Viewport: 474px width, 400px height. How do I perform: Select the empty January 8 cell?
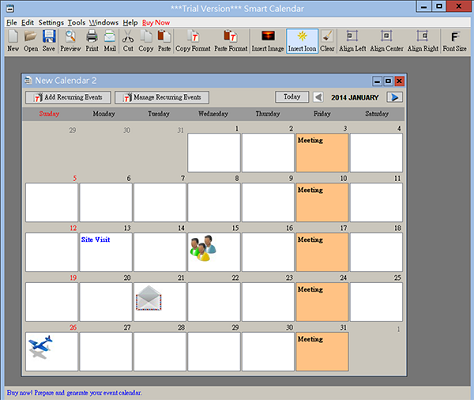[214, 202]
